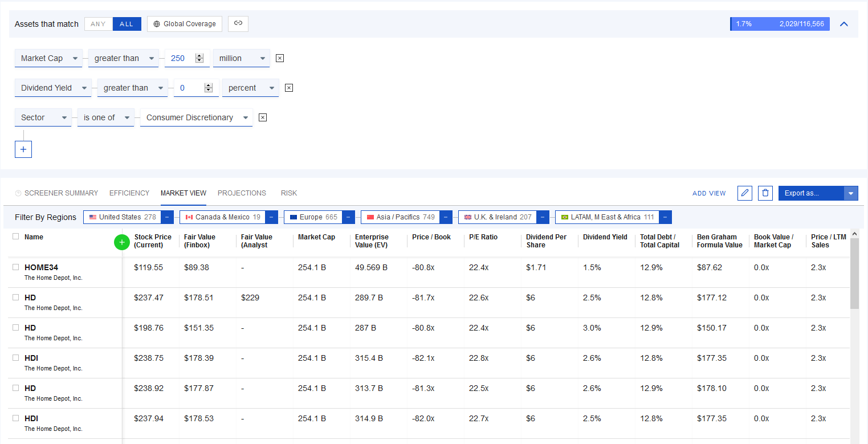
Task: Remove the United States region filter
Action: click(x=166, y=217)
